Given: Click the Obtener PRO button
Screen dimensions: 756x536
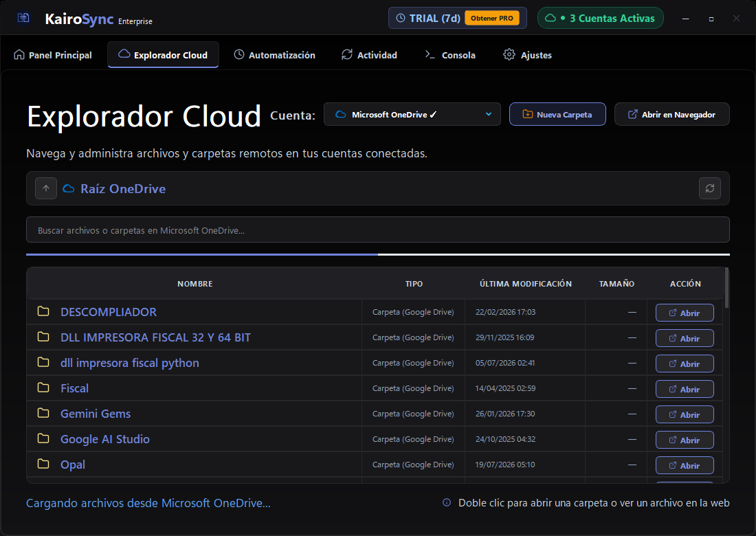Looking at the screenshot, I should [x=492, y=19].
